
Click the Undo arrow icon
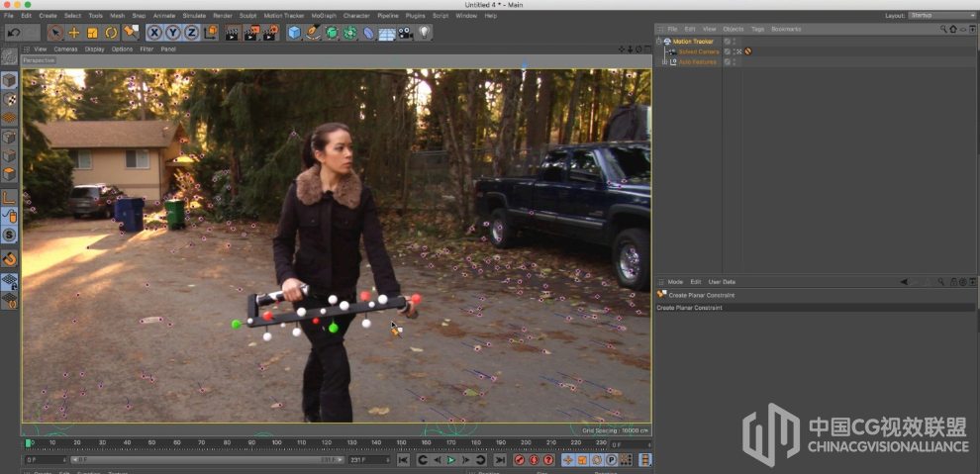[x=14, y=33]
